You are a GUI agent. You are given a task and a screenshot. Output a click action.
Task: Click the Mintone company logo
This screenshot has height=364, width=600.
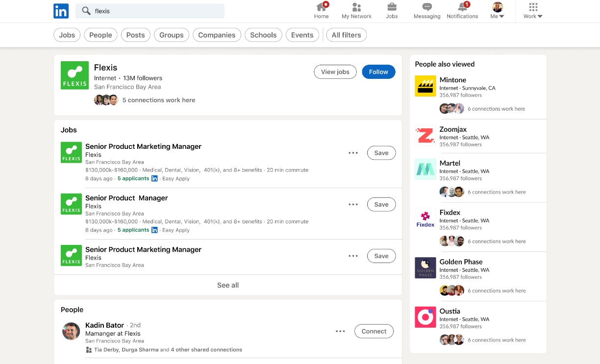(x=425, y=86)
